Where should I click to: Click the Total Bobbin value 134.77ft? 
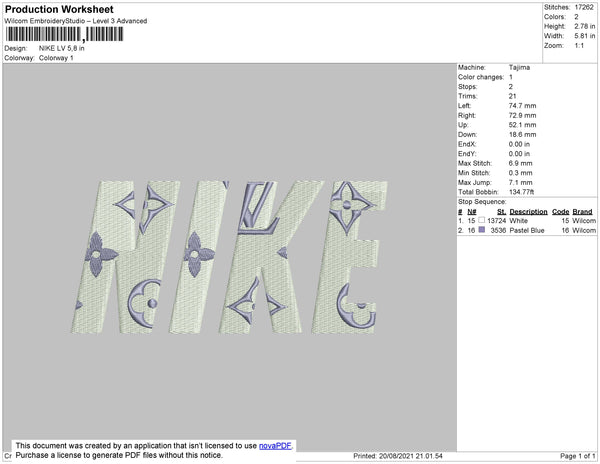(521, 192)
